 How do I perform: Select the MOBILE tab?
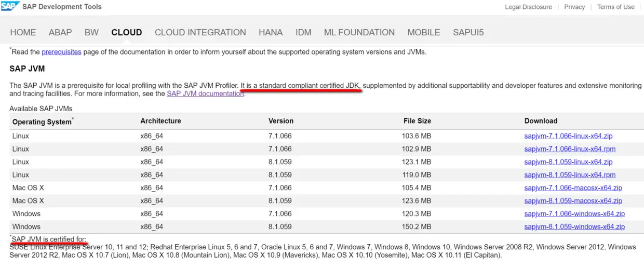click(424, 32)
